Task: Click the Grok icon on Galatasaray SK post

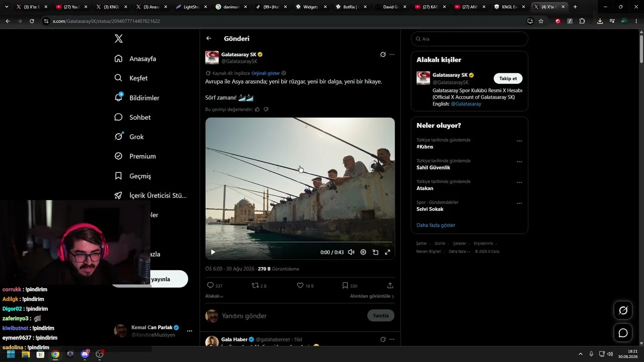Action: point(383,54)
